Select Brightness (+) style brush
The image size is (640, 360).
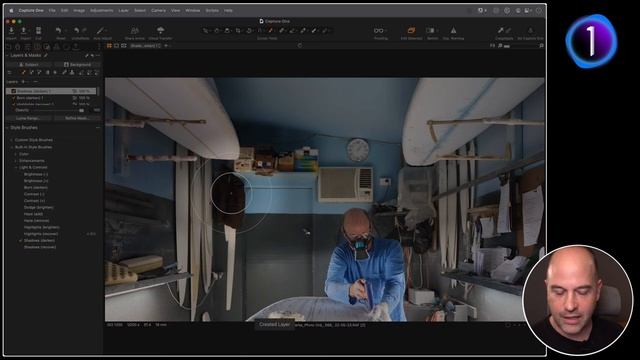36,181
